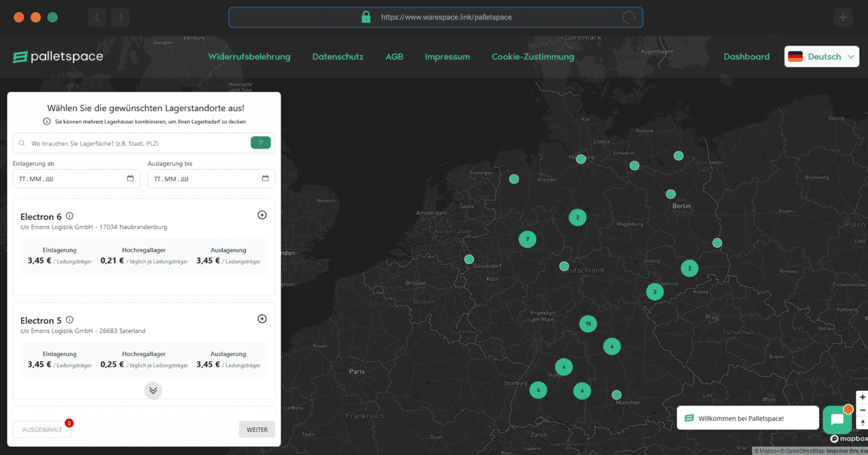Click 0,21 € Hochregallager price
Viewport: 868px width, 455px height.
[112, 261]
